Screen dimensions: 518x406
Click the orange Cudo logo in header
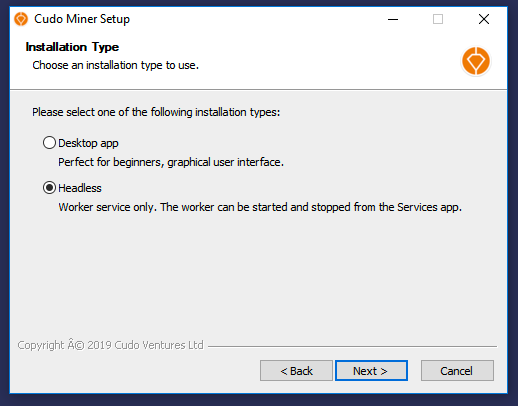[476, 61]
